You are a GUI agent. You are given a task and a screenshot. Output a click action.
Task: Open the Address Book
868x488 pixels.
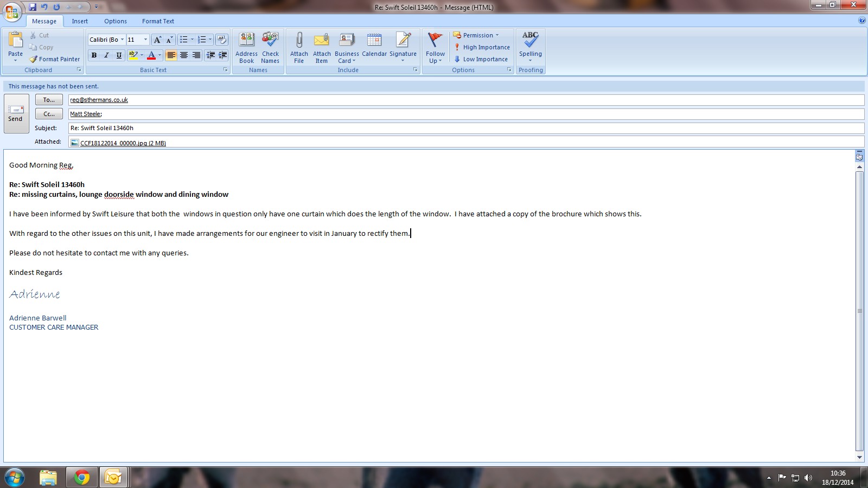246,48
